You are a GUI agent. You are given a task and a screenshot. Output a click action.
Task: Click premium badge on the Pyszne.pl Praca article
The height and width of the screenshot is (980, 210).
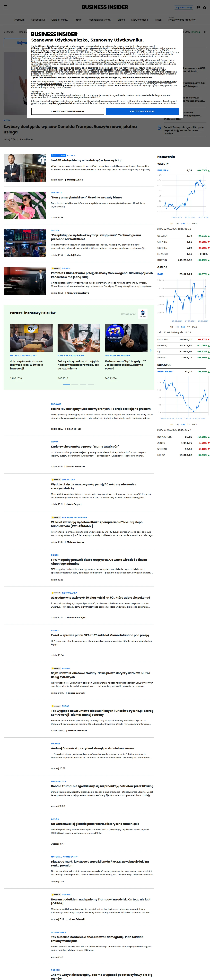(x=56, y=706)
